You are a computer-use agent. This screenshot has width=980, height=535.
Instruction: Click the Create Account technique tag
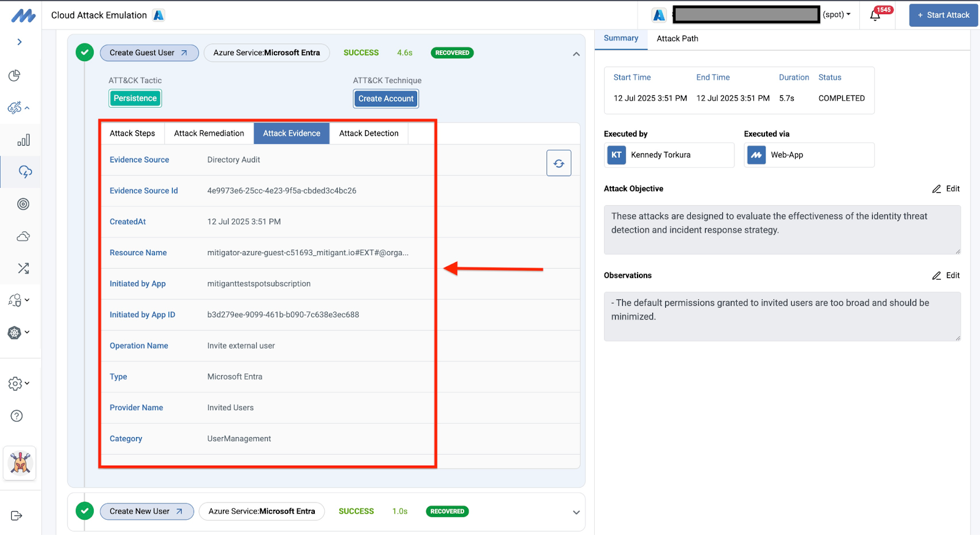(x=386, y=99)
